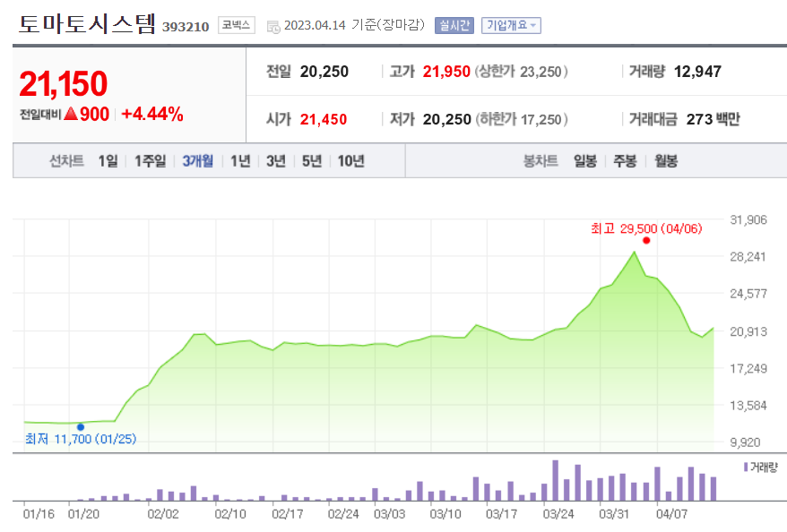Screen dimensions: 787x532
Task: Click the 20,913 y-axis label
Action: (x=748, y=331)
